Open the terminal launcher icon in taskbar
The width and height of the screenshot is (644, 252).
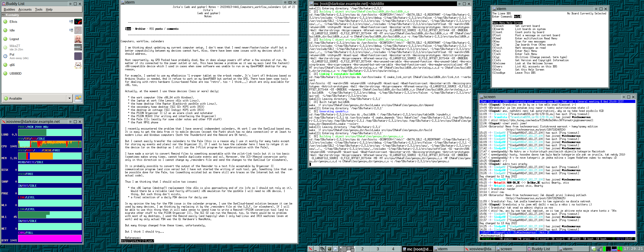pos(329,249)
